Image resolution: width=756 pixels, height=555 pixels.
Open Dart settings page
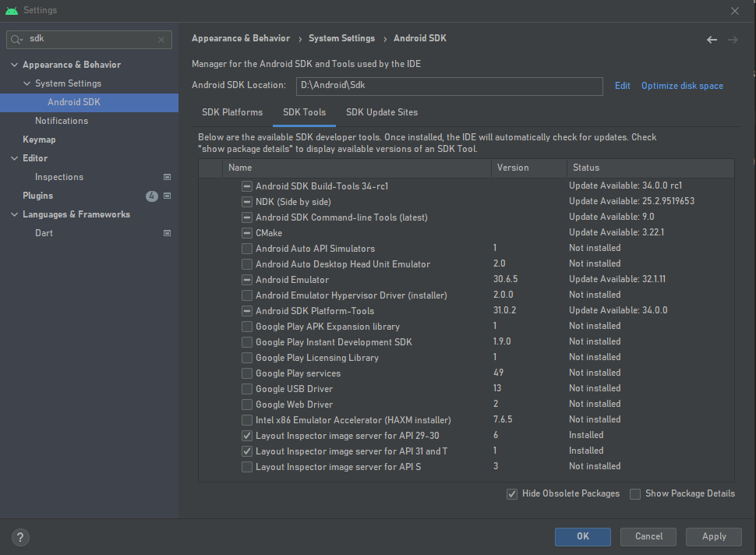(x=44, y=233)
